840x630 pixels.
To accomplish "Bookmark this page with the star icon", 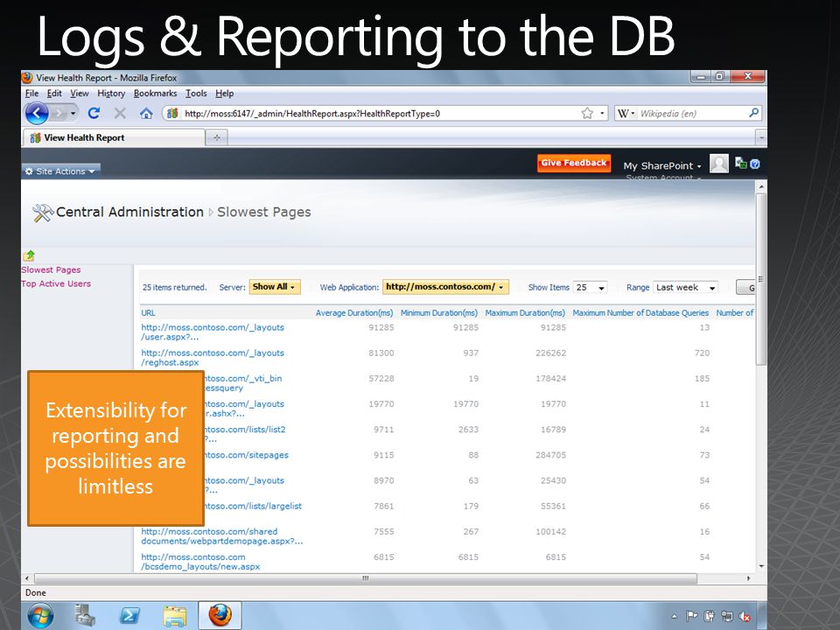I will 587,113.
